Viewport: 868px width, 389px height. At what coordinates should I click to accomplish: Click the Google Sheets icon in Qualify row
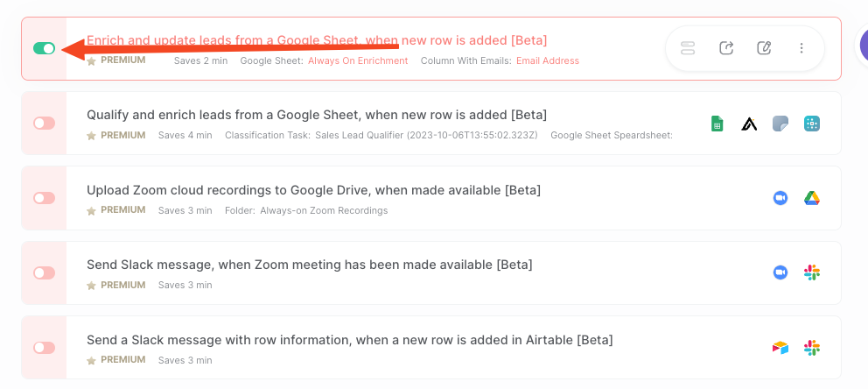pos(717,124)
